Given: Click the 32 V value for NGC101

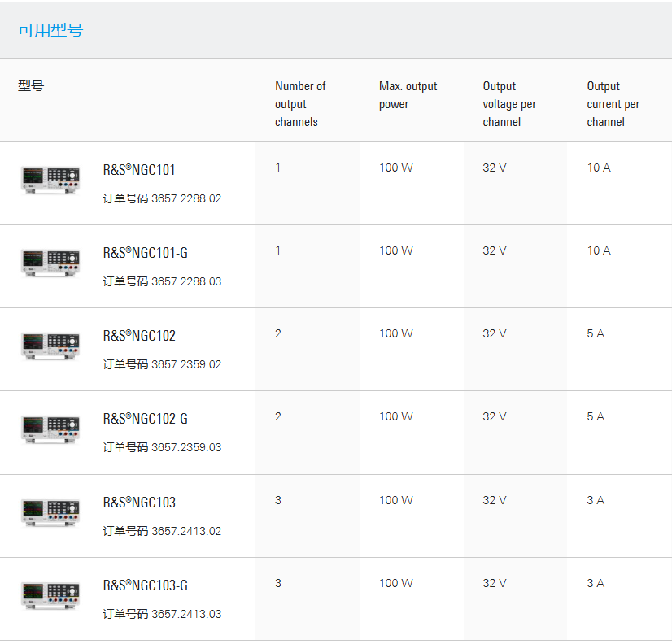Looking at the screenshot, I should point(495,168).
